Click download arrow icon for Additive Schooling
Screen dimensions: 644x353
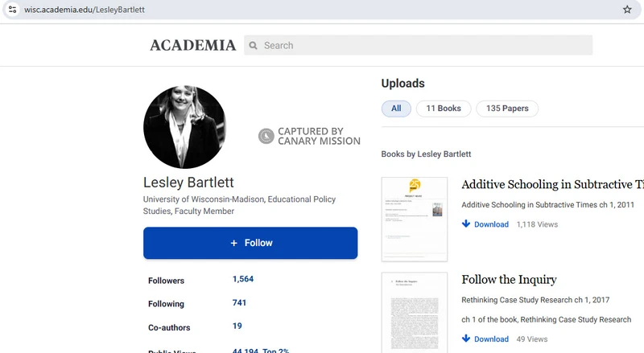(x=466, y=224)
